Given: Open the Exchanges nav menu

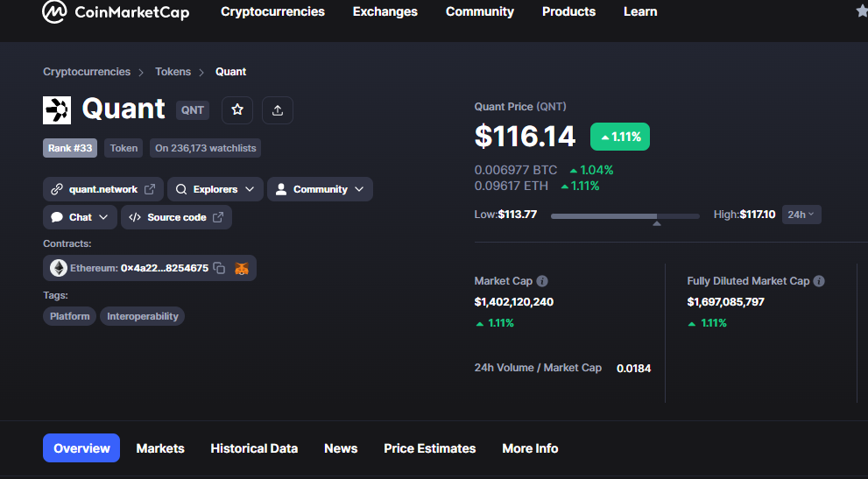Looking at the screenshot, I should pyautogui.click(x=385, y=11).
